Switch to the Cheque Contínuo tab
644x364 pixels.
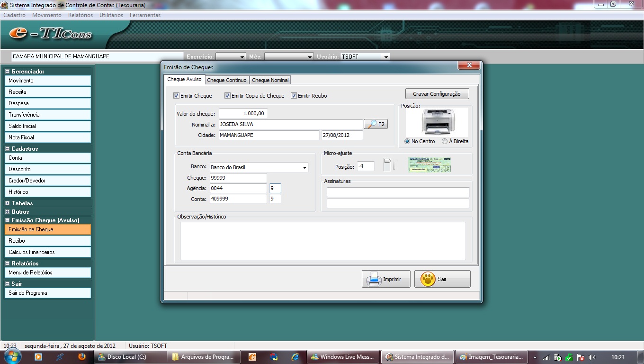(x=226, y=80)
